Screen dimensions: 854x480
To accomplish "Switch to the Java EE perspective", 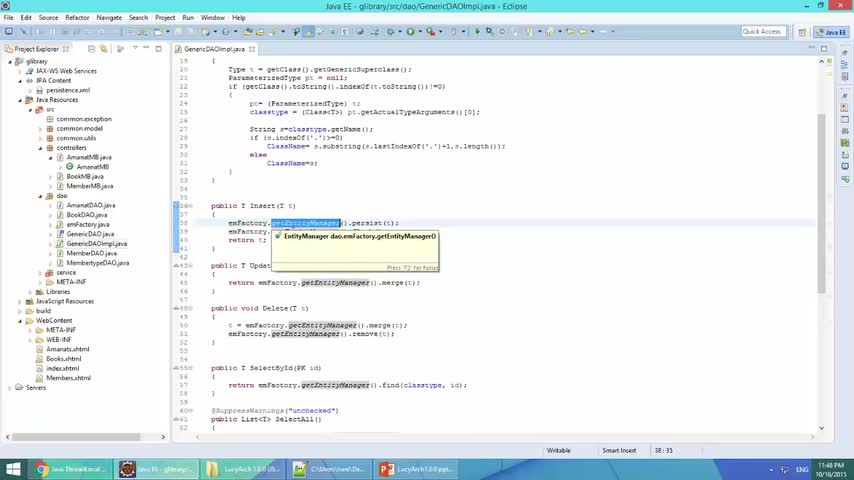I will point(831,32).
